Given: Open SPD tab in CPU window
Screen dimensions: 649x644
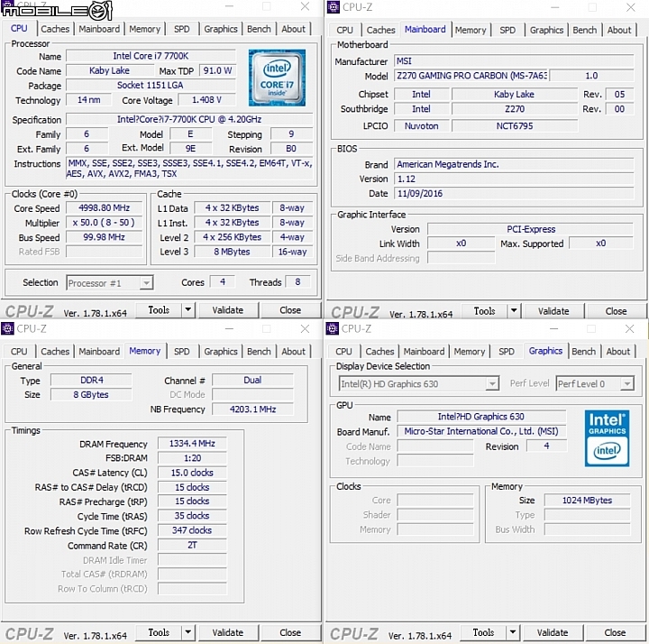Looking at the screenshot, I should point(182,29).
